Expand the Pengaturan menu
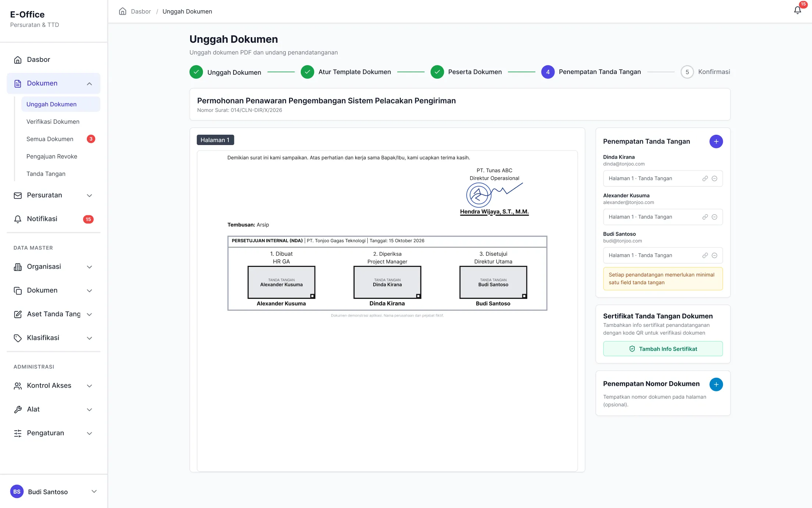The width and height of the screenshot is (812, 508). point(53,433)
